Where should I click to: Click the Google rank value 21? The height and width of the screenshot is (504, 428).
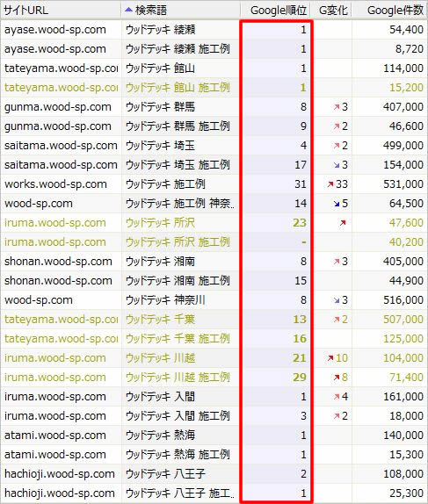click(300, 357)
